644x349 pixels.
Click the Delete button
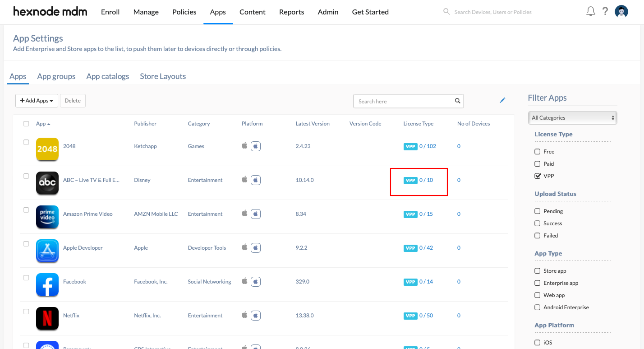[73, 101]
